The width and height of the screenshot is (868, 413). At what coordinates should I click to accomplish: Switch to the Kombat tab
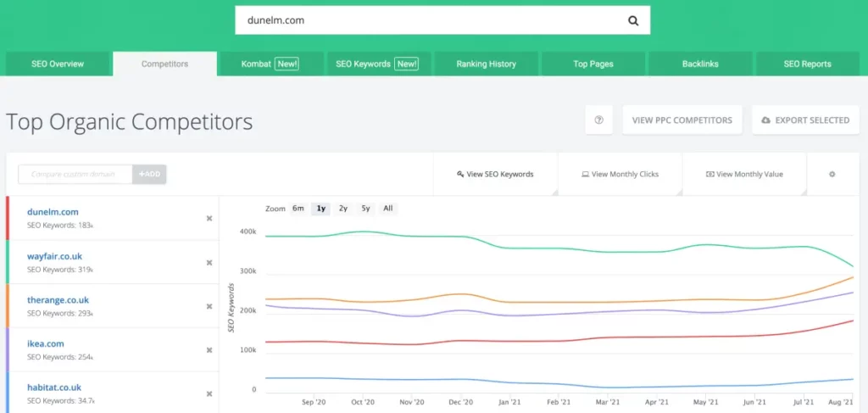pos(272,64)
